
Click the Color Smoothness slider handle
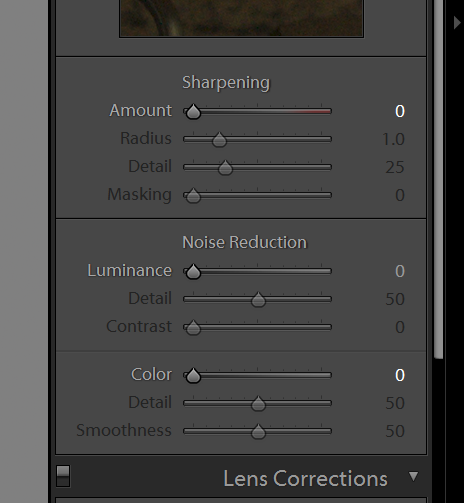click(x=258, y=432)
